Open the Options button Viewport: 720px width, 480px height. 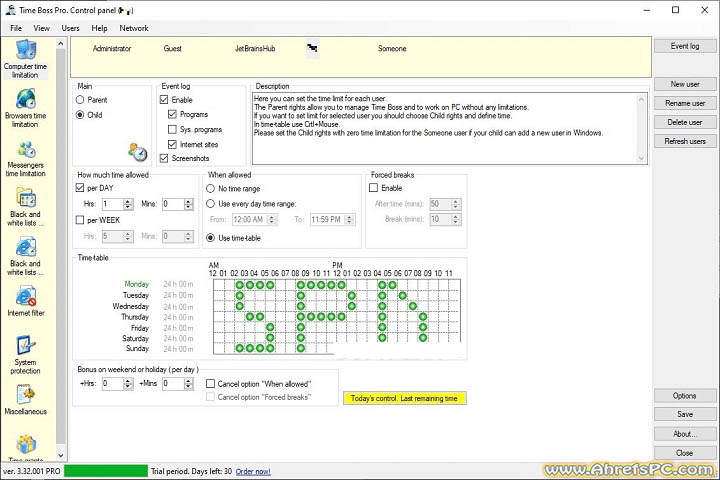tap(685, 395)
